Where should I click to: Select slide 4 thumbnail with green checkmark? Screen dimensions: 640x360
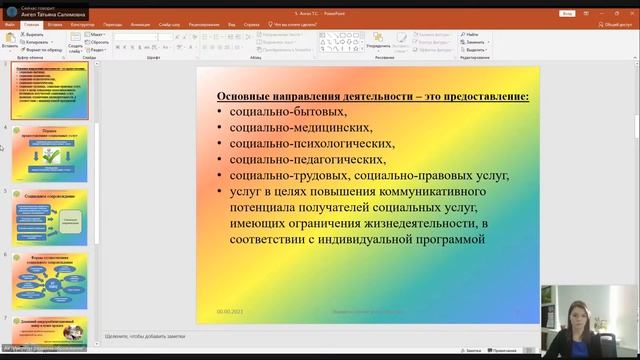[x=49, y=154]
